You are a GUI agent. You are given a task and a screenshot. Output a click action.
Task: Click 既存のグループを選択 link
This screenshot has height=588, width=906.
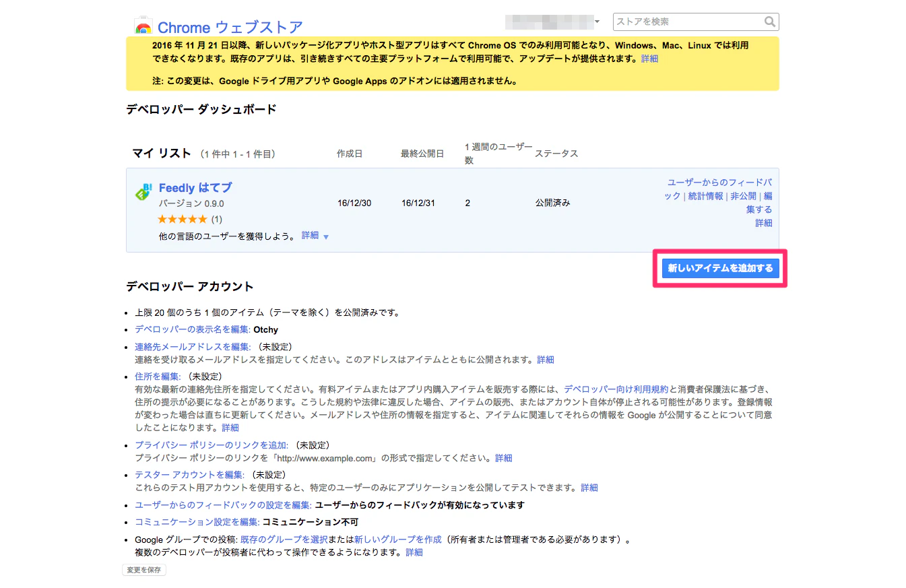284,540
